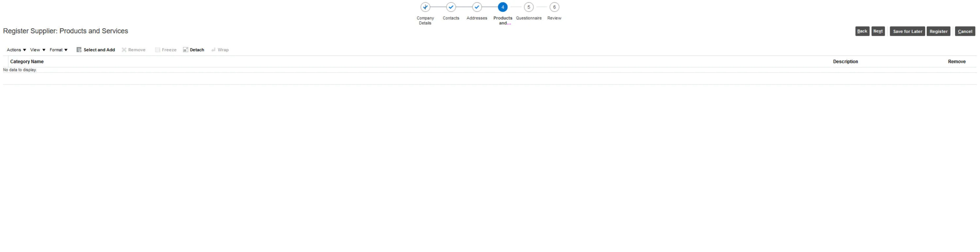Open the Format dropdown menu
Viewport: 980px width, 252px height.
tap(58, 50)
